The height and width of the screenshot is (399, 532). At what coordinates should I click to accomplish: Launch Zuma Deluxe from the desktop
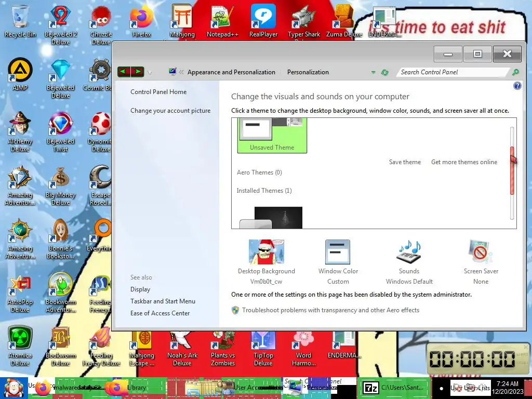344,21
